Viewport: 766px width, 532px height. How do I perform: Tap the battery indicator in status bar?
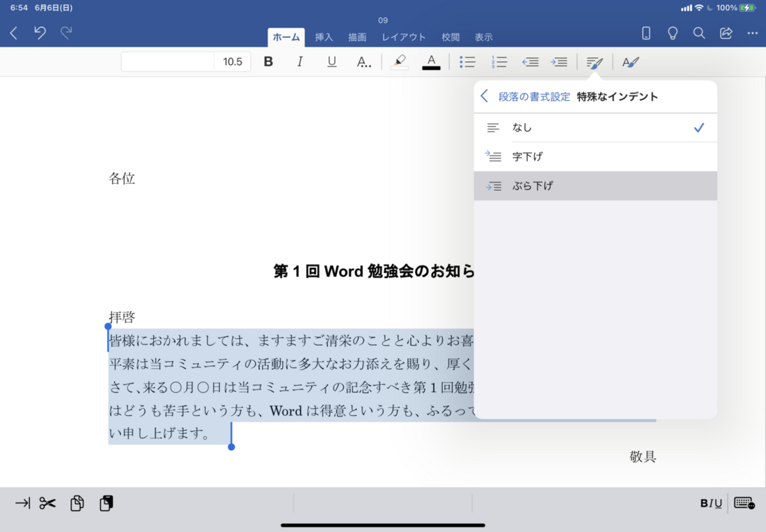point(748,8)
